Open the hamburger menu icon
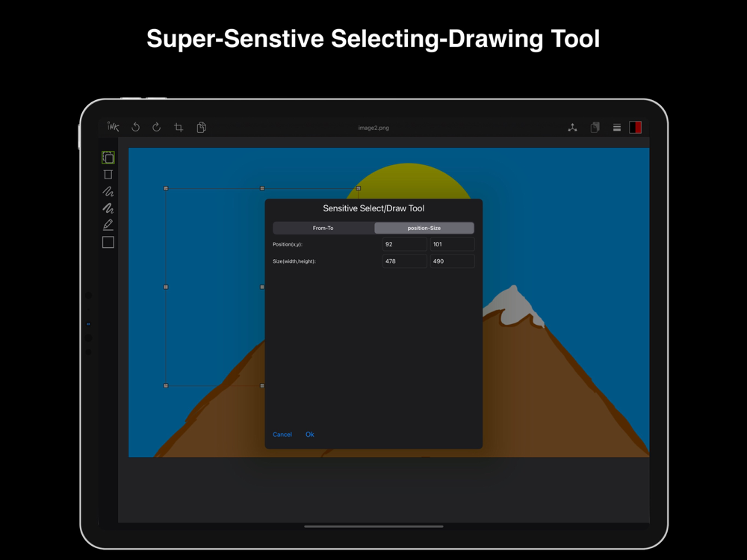The height and width of the screenshot is (560, 747). pos(617,128)
